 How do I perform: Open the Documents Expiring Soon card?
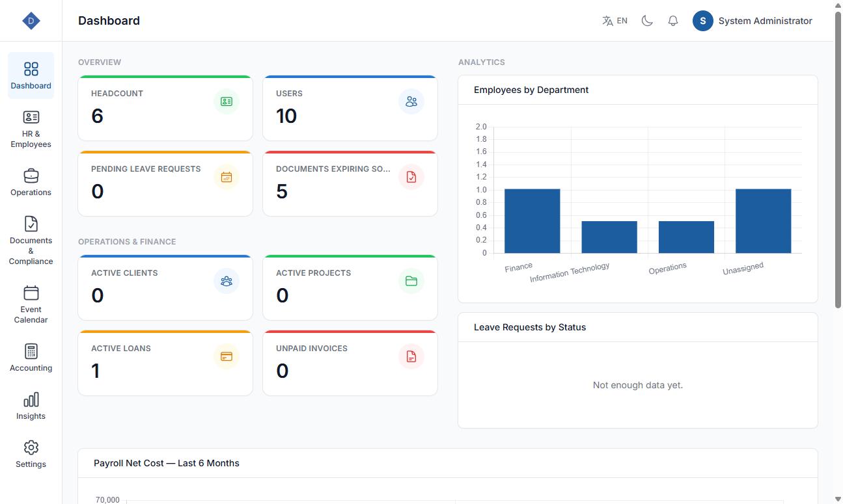tap(350, 183)
